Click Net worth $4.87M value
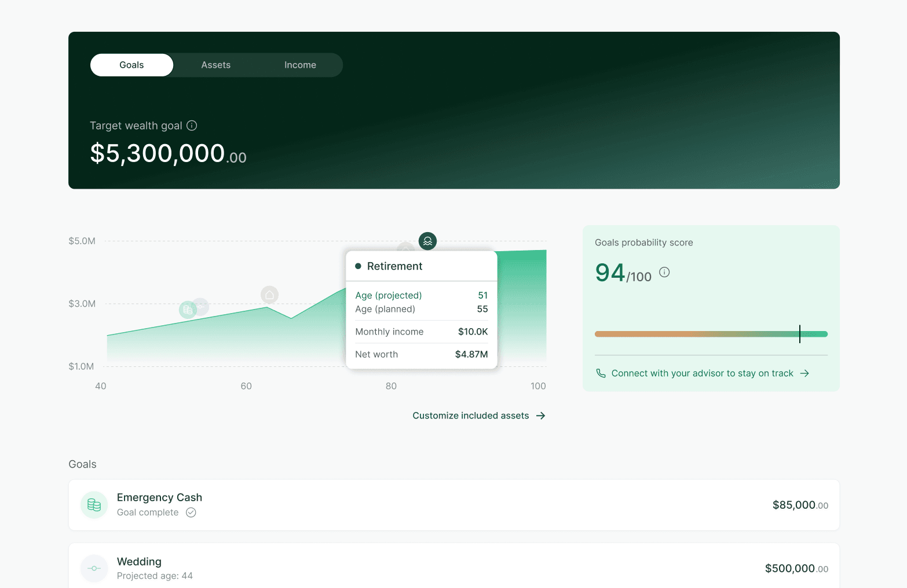The height and width of the screenshot is (588, 907). (471, 354)
